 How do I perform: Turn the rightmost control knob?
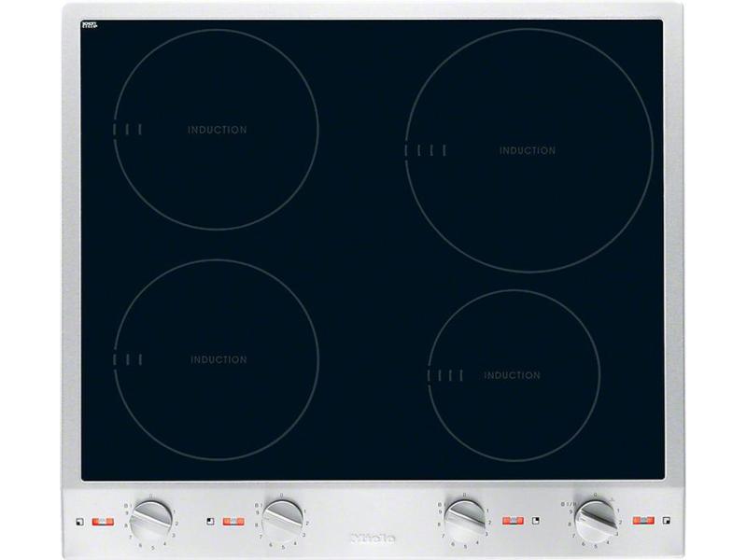coord(596,520)
